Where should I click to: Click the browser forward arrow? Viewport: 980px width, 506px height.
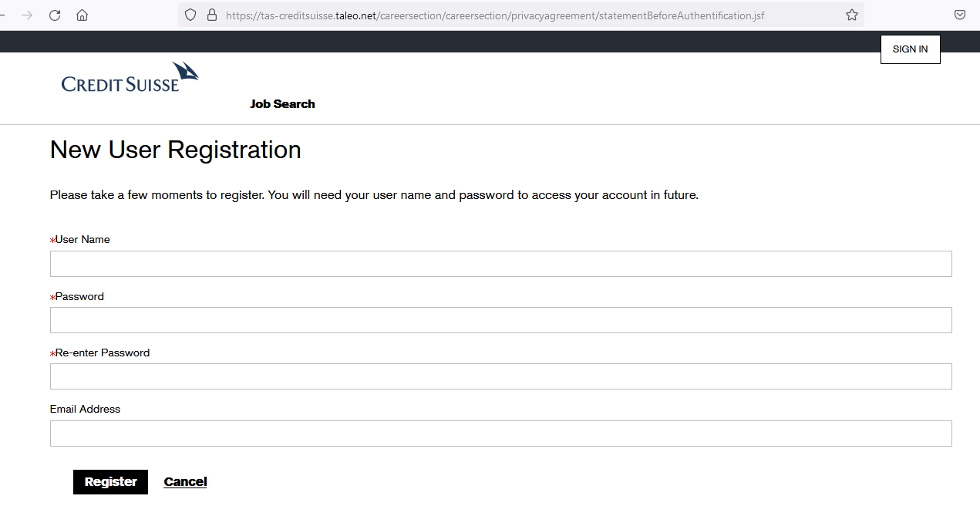coord(27,15)
